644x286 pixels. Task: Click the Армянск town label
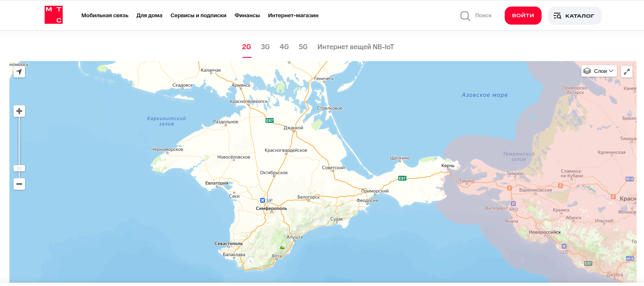click(x=241, y=85)
